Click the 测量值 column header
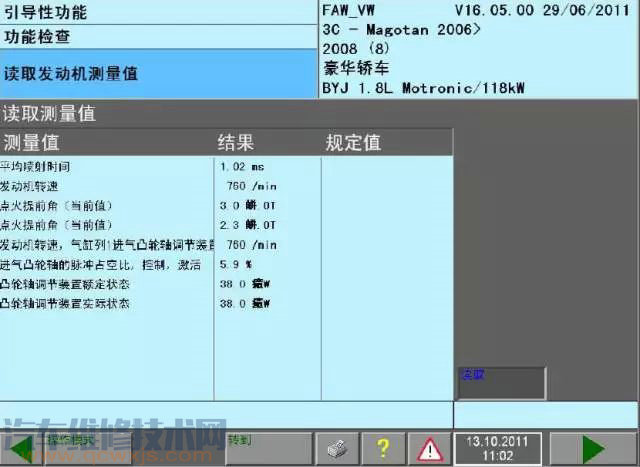 coord(31,143)
